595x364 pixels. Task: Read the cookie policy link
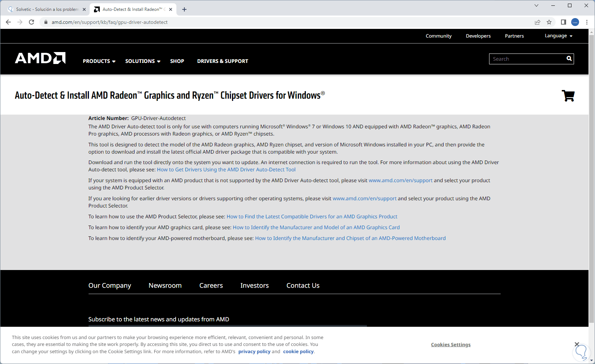299,351
